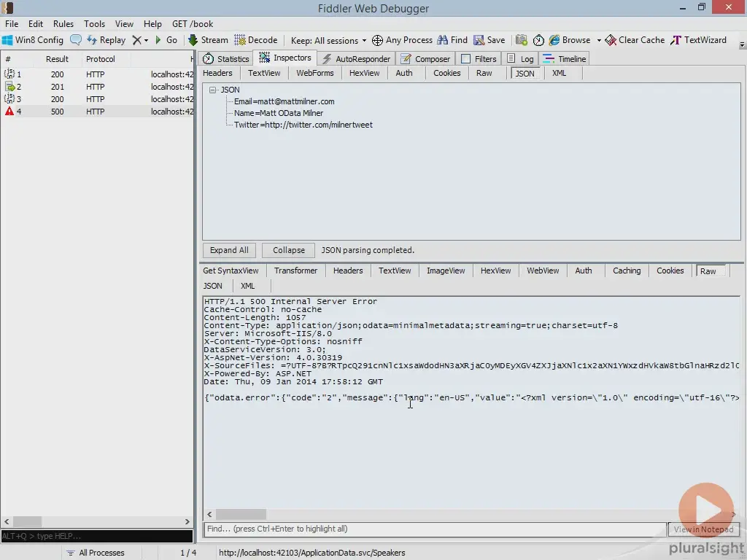
Task: Click the Win8 Config toolbar icon
Action: (x=7, y=40)
